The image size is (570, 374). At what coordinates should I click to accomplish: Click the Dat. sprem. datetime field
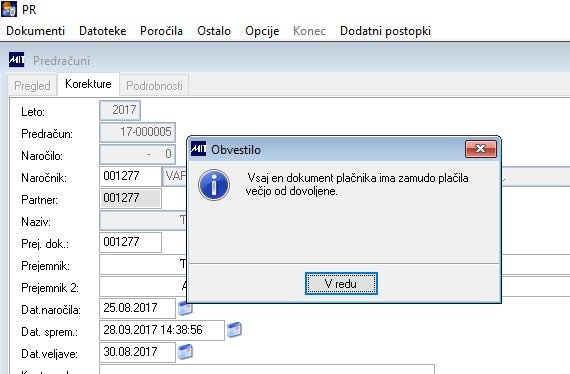[x=162, y=330]
